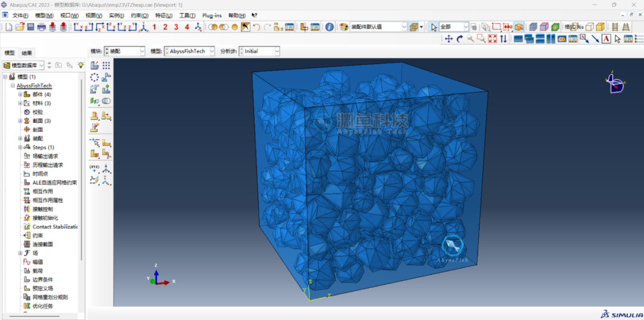Click the Rotate view tool
Image resolution: width=644 pixels, height=320 pixels.
pyautogui.click(x=460, y=39)
